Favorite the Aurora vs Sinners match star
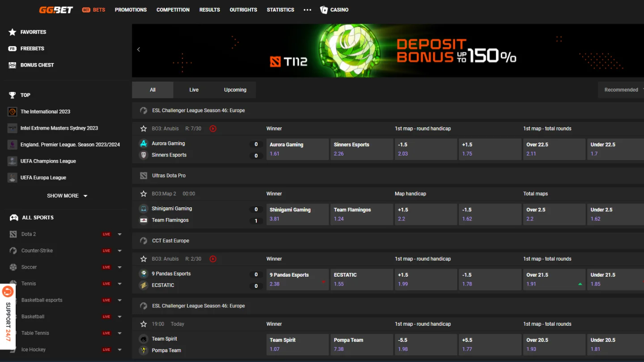Viewport: 644px width, 362px height. [144, 129]
